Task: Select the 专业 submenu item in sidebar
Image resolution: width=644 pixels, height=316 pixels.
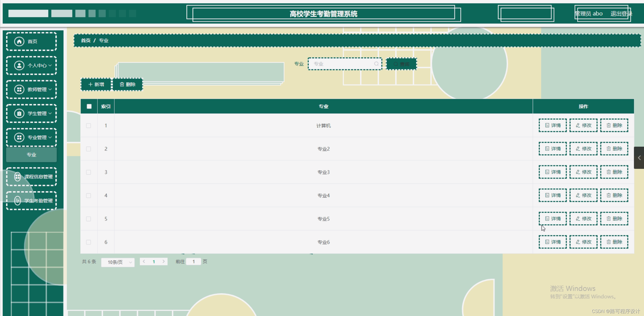Action: pyautogui.click(x=31, y=155)
